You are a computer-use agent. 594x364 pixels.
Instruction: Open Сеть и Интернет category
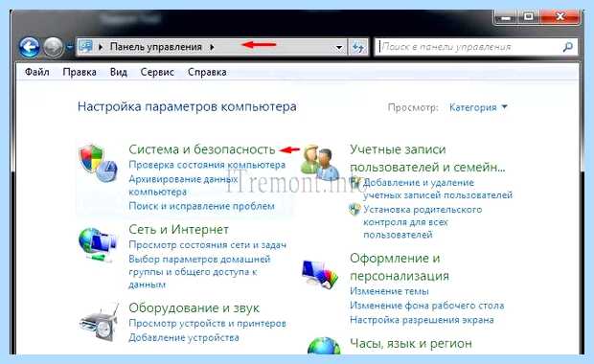[x=178, y=230]
